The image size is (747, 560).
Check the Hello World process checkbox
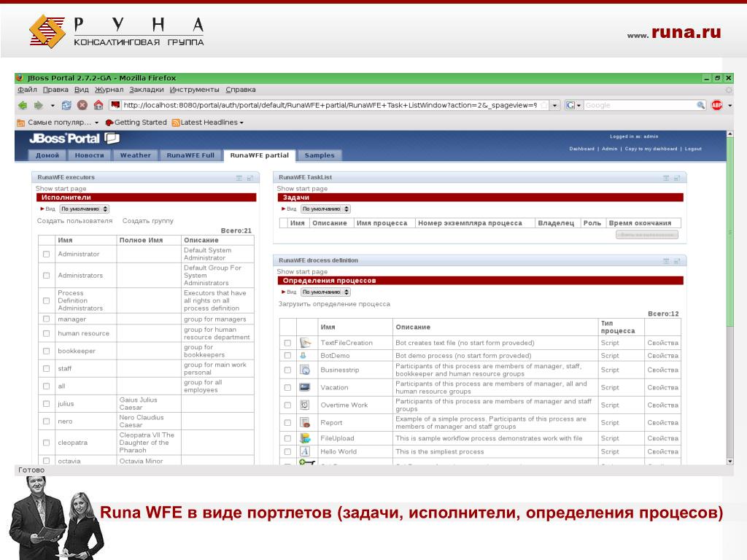click(287, 451)
